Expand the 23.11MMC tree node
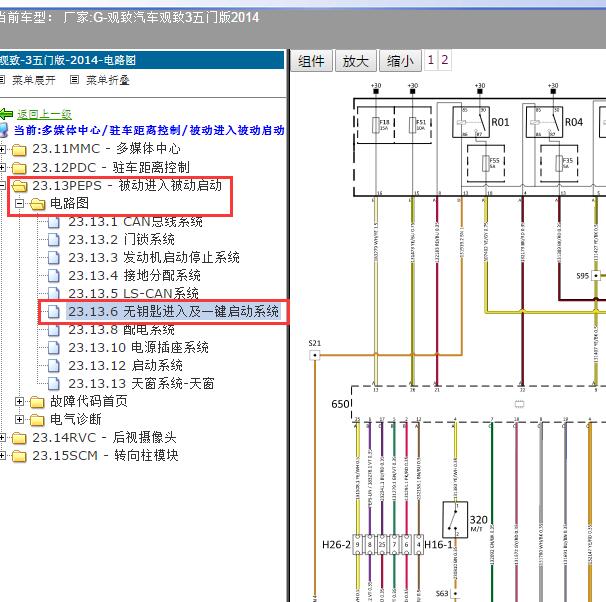The height and width of the screenshot is (602, 606). pyautogui.click(x=3, y=149)
